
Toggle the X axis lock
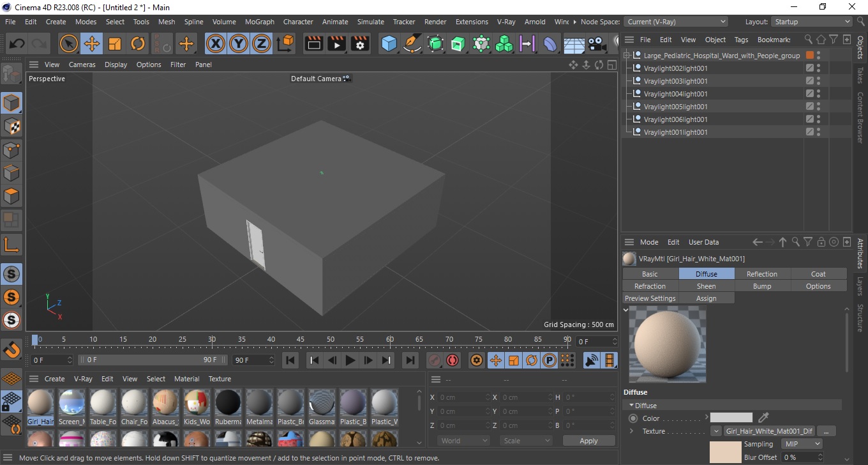(216, 44)
